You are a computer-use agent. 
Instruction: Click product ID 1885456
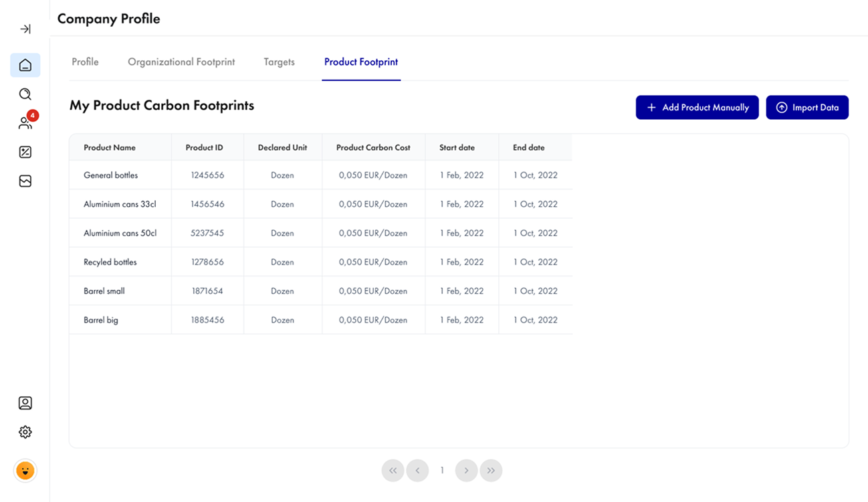click(207, 320)
